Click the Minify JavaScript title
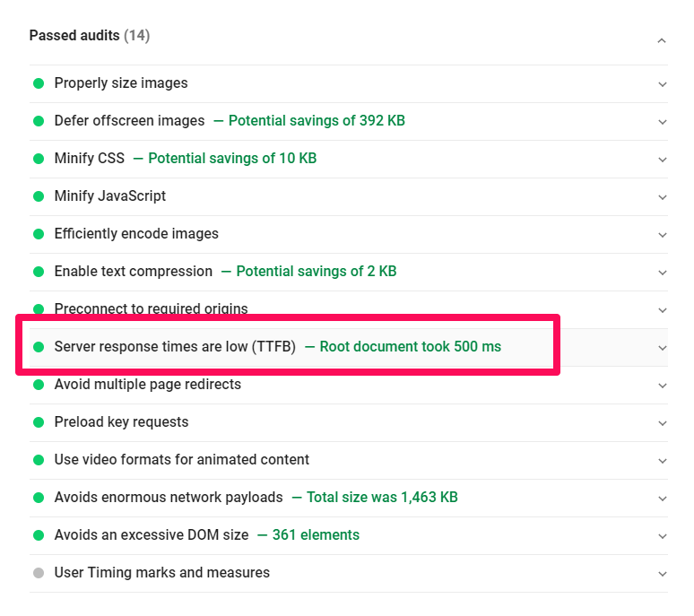The width and height of the screenshot is (694, 616). pos(109,196)
